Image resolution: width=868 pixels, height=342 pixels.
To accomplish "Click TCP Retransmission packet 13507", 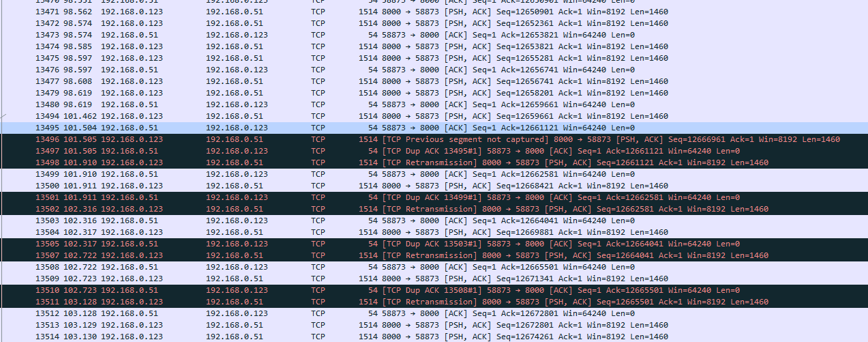I will click(x=436, y=255).
